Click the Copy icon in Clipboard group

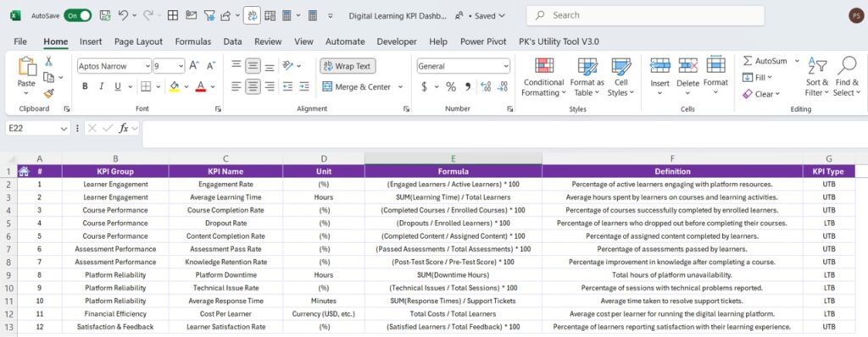coord(48,77)
